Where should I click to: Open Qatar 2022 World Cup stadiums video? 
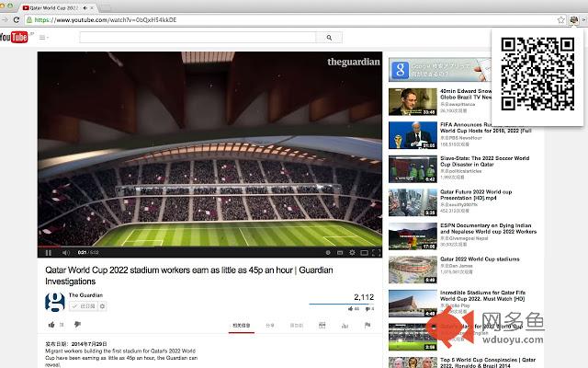tap(480, 259)
